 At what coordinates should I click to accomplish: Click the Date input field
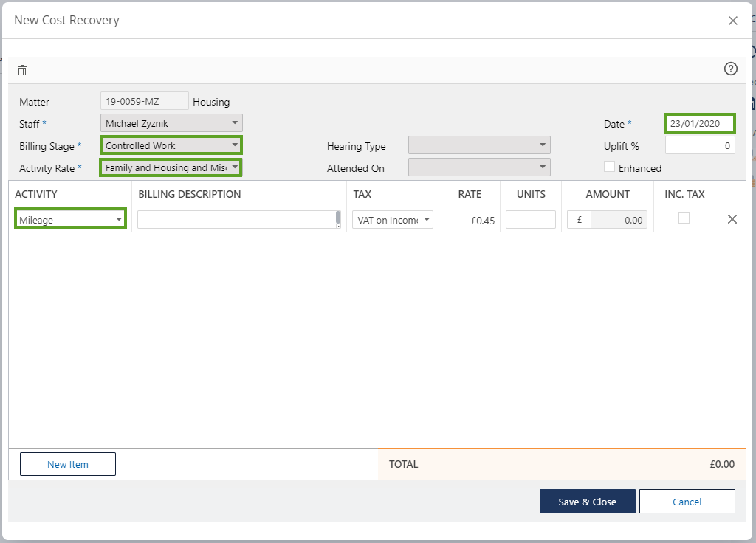point(700,123)
